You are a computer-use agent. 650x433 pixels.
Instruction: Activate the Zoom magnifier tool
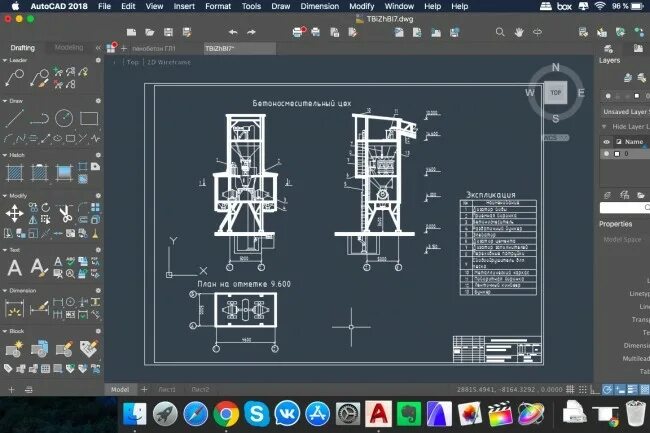click(x=500, y=32)
